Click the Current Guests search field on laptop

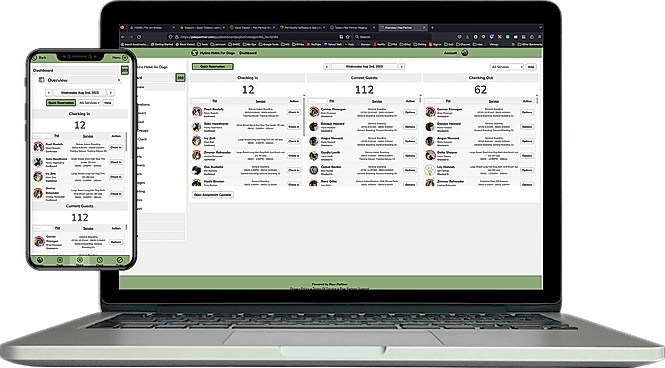317,101
